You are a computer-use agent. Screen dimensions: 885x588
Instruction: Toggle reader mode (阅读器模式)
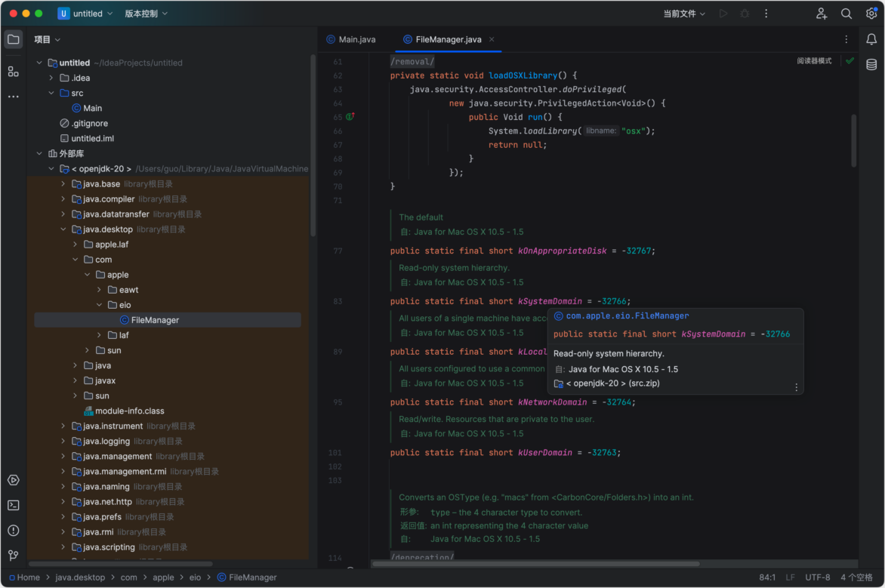coord(814,61)
